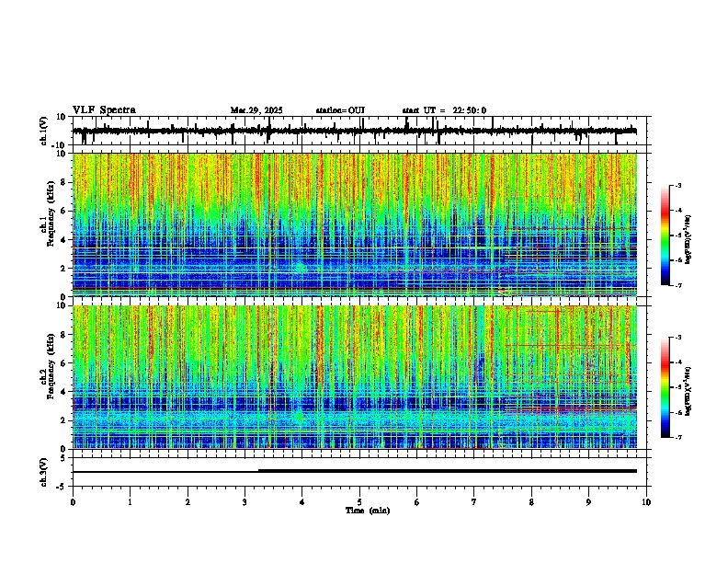728x563 pixels.
Task: Click time axis tick label '0'
Action: 73,502
